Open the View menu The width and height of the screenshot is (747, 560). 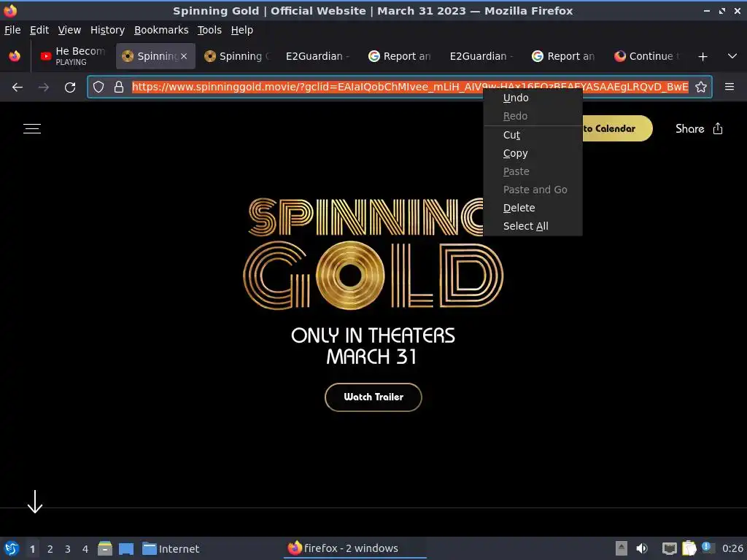69,30
